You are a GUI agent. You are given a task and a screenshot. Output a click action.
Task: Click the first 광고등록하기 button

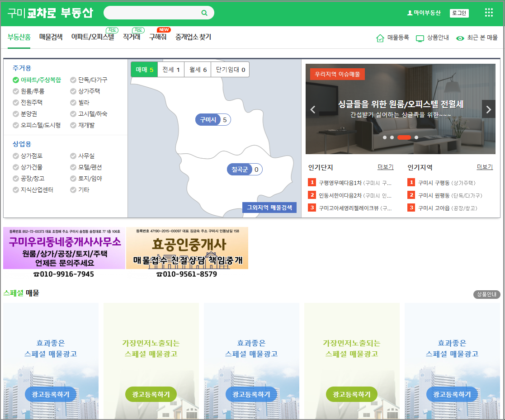(x=50, y=394)
